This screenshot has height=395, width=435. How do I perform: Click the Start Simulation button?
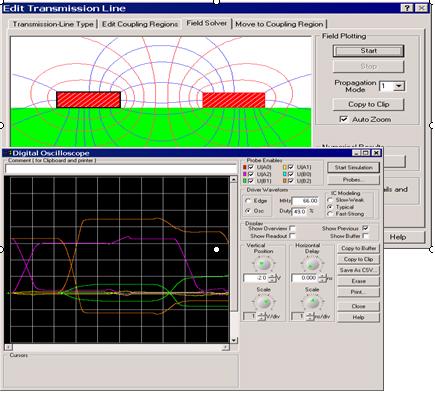click(x=353, y=168)
